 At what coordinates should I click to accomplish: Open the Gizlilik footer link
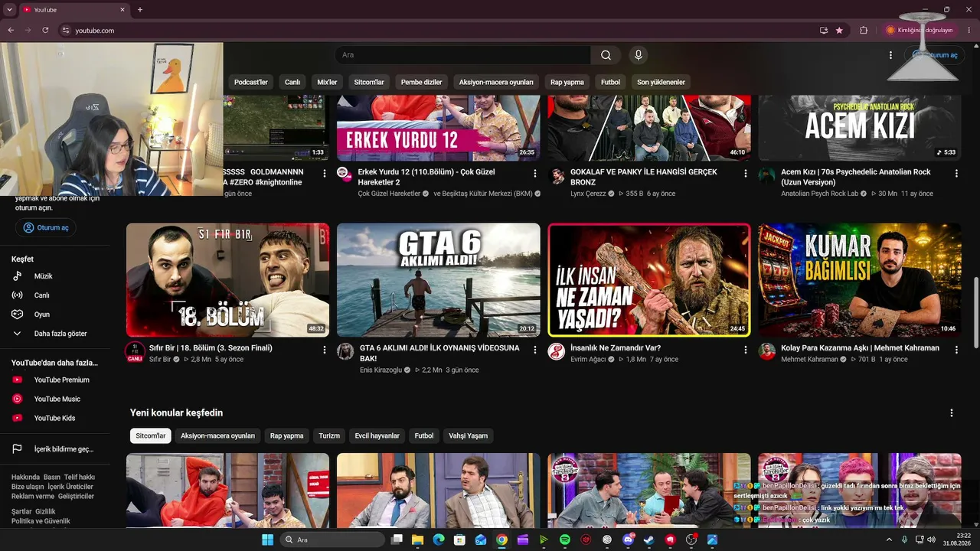45,512
